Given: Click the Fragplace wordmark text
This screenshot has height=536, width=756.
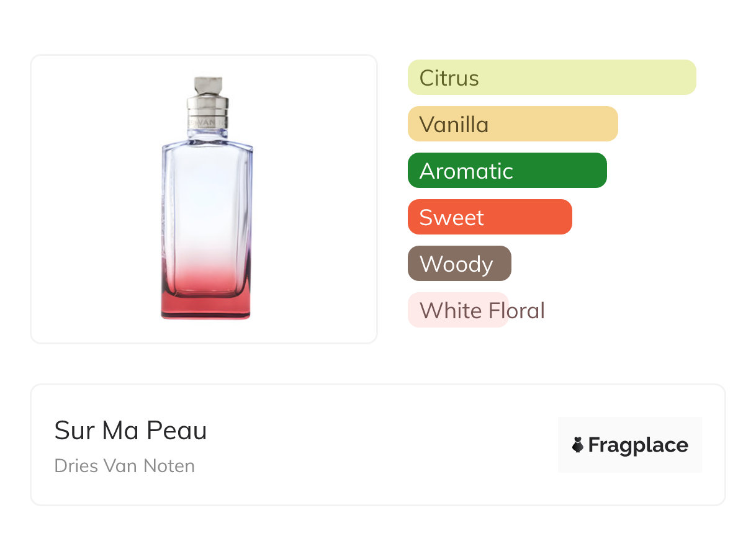Looking at the screenshot, I should pyautogui.click(x=638, y=445).
